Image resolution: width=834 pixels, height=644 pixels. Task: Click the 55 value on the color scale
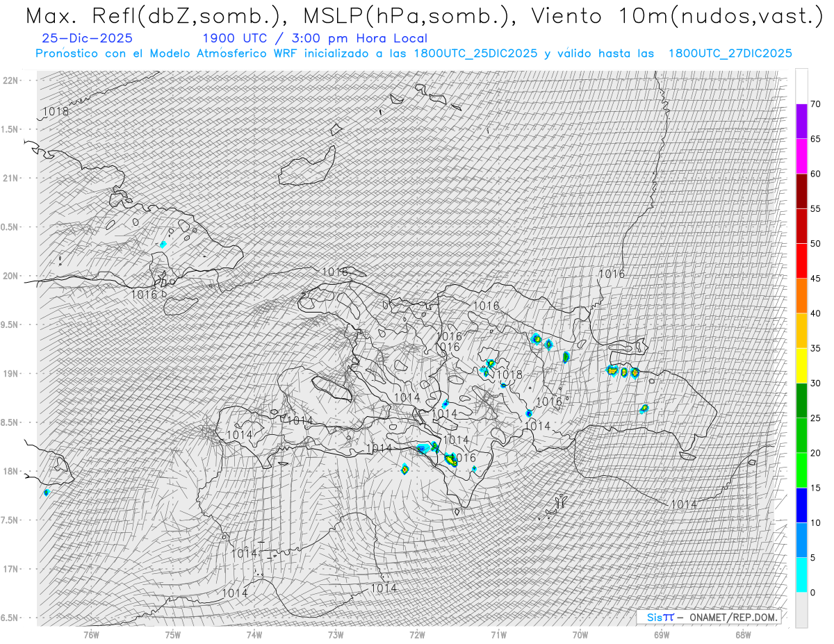815,208
